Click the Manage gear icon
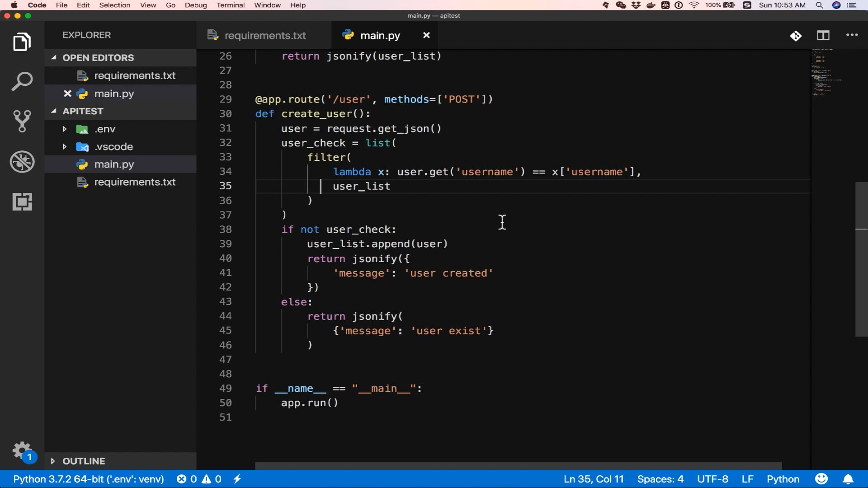 click(21, 450)
